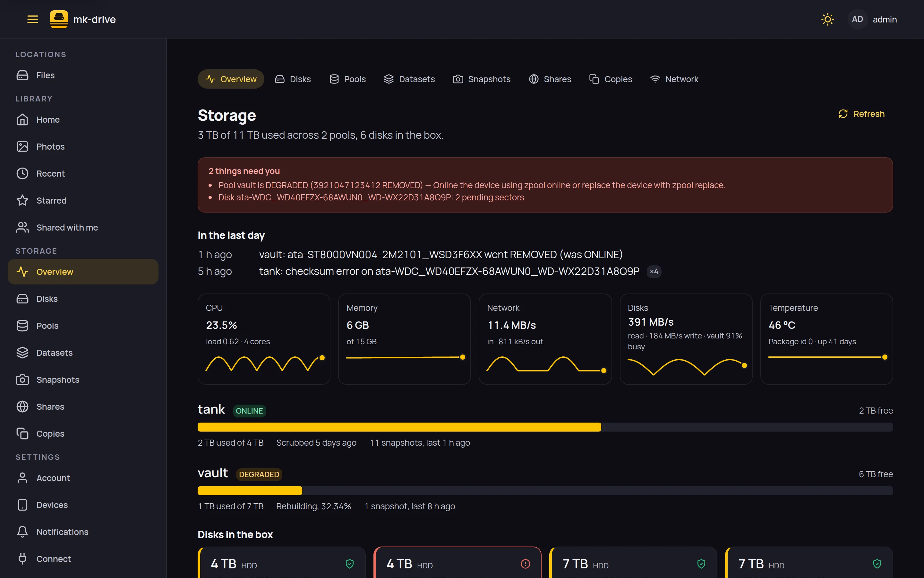The image size is (924, 578).
Task: Open Photos in the sidebar
Action: [83, 146]
